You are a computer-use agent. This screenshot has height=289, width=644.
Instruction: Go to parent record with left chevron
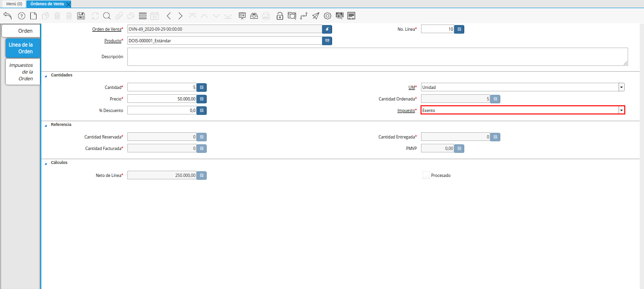click(169, 16)
